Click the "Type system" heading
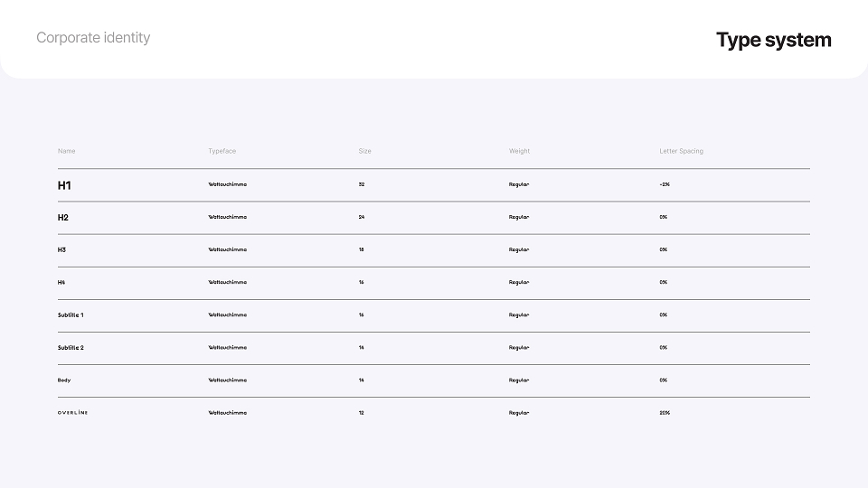868x488 pixels. coord(773,40)
